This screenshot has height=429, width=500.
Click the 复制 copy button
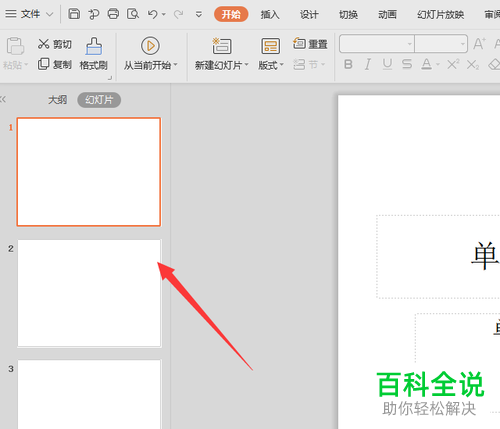(55, 64)
